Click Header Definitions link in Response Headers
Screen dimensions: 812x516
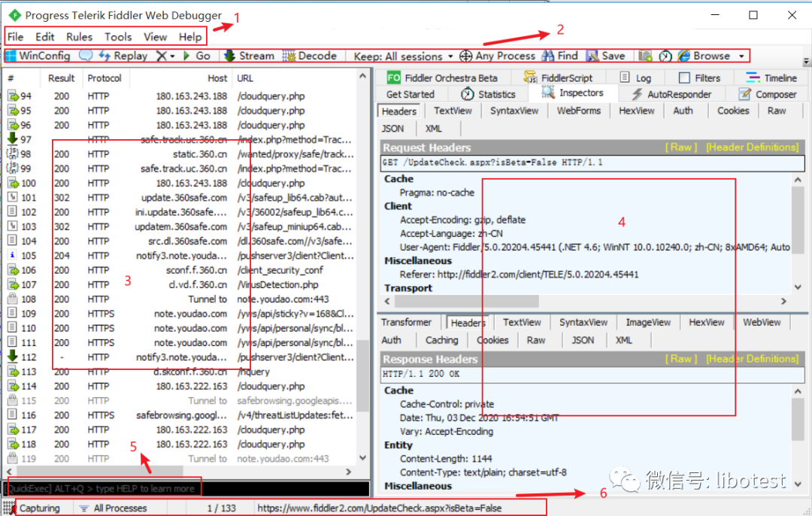(752, 359)
